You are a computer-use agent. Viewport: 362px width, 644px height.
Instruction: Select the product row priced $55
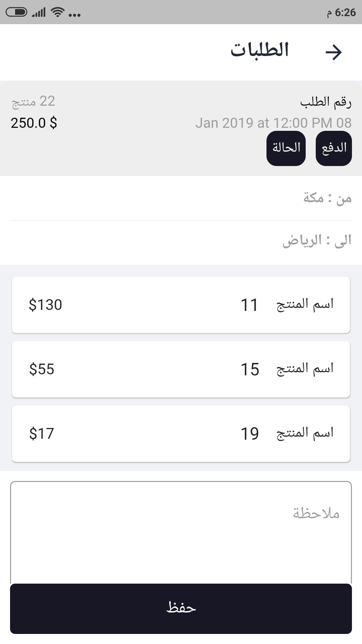pos(181,369)
